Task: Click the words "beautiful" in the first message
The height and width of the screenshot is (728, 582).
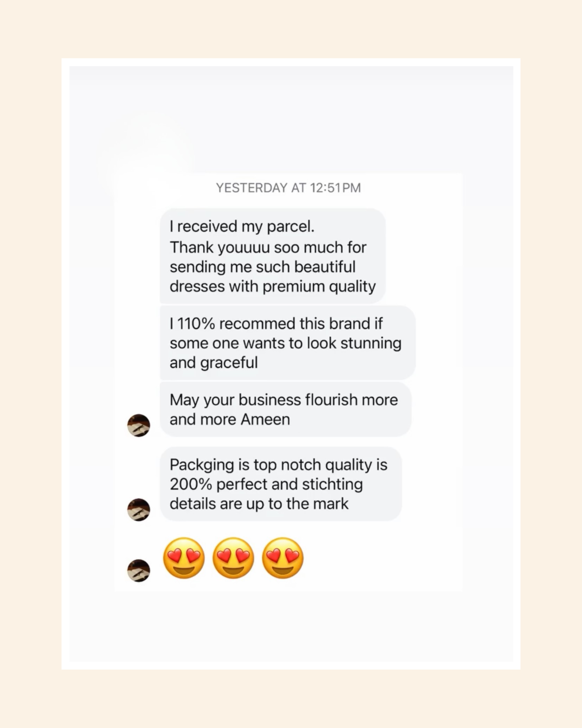Action: [x=325, y=267]
